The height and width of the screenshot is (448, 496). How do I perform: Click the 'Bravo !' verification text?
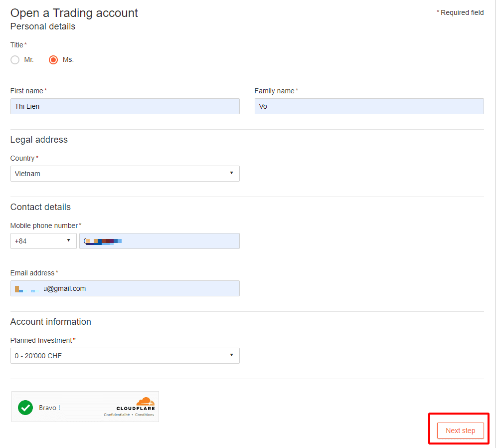[50, 408]
